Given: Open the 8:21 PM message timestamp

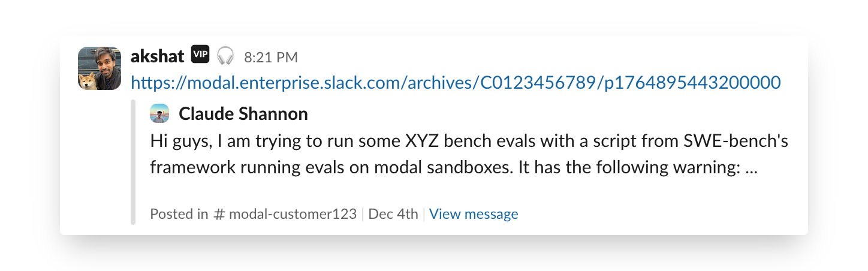Looking at the screenshot, I should click(x=270, y=58).
